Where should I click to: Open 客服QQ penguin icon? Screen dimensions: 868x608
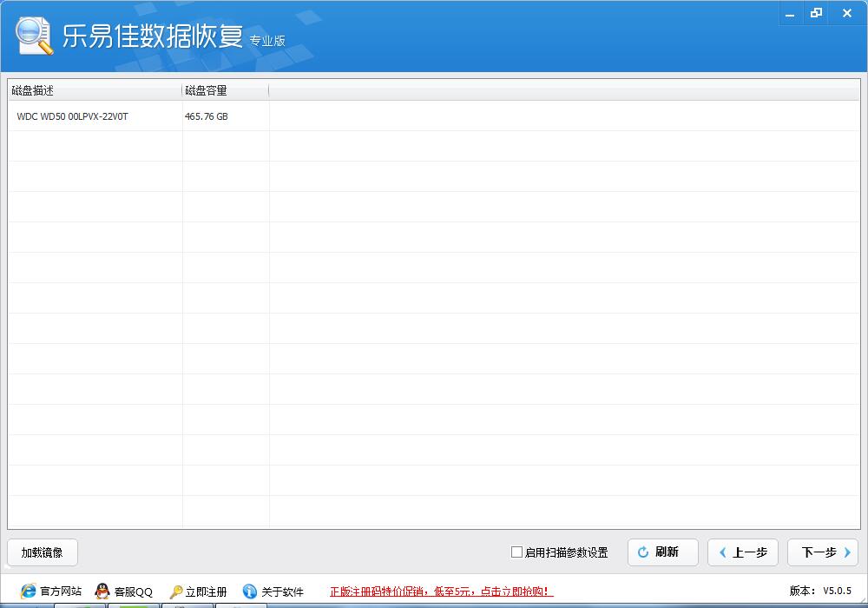[x=102, y=591]
